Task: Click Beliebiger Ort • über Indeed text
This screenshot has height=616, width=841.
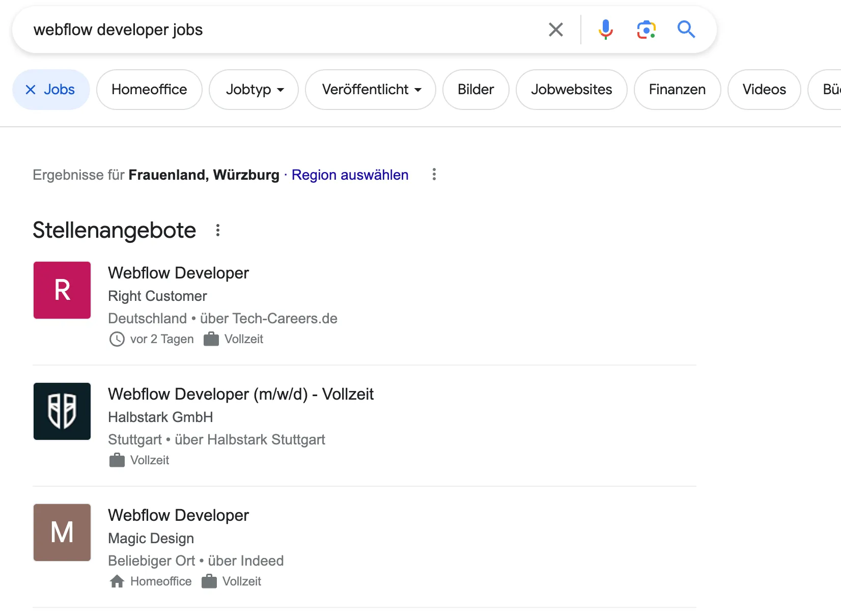Action: 195,561
